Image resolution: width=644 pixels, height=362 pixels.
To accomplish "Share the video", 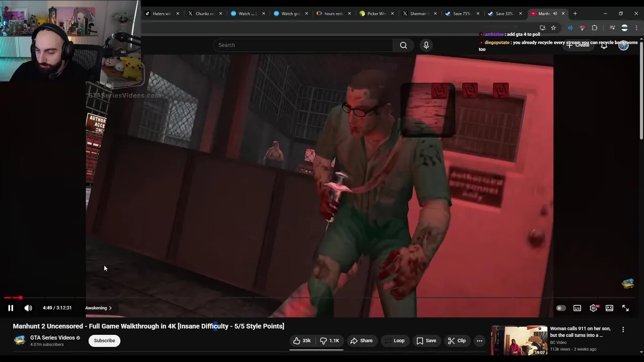I will point(361,340).
